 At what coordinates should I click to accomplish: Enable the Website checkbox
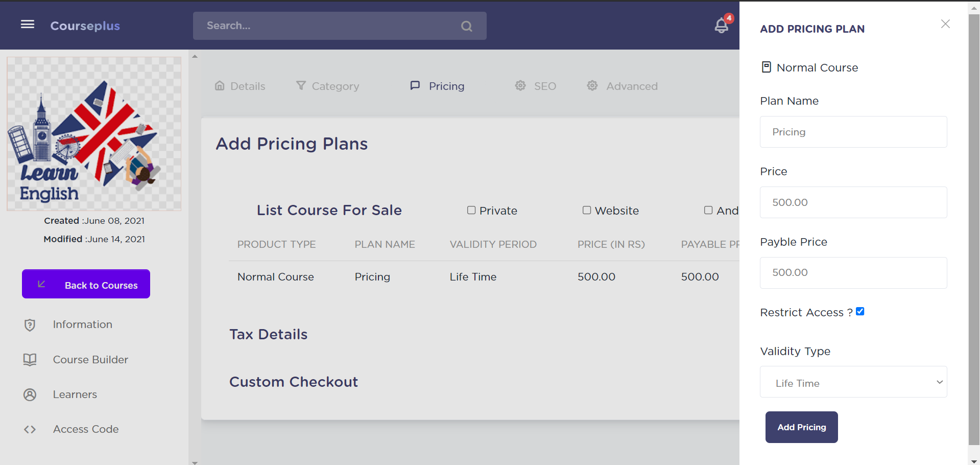point(587,210)
